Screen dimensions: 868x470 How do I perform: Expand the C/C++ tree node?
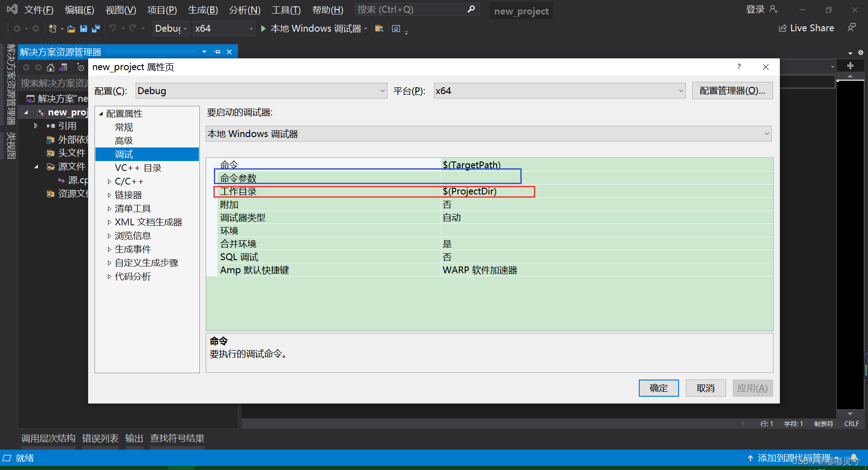[109, 181]
